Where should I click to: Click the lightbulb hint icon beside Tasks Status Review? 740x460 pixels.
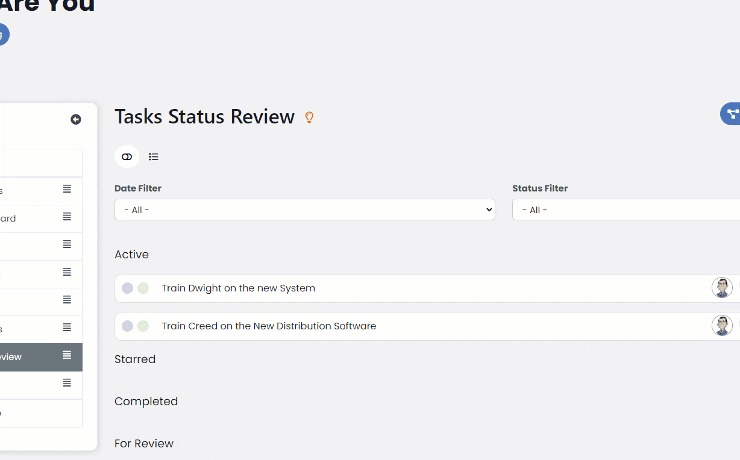pyautogui.click(x=309, y=118)
